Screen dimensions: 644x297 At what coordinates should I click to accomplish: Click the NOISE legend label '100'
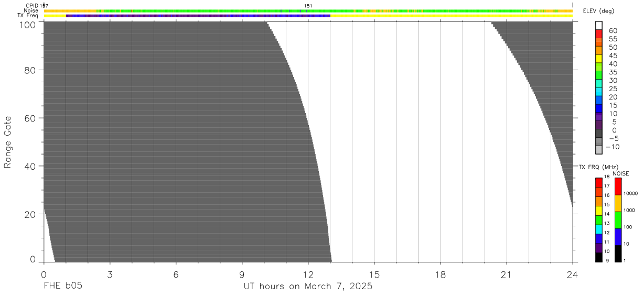[x=629, y=227]
